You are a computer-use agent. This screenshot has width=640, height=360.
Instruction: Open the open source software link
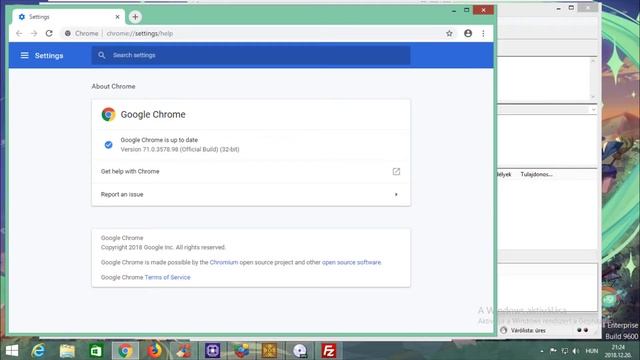[351, 262]
